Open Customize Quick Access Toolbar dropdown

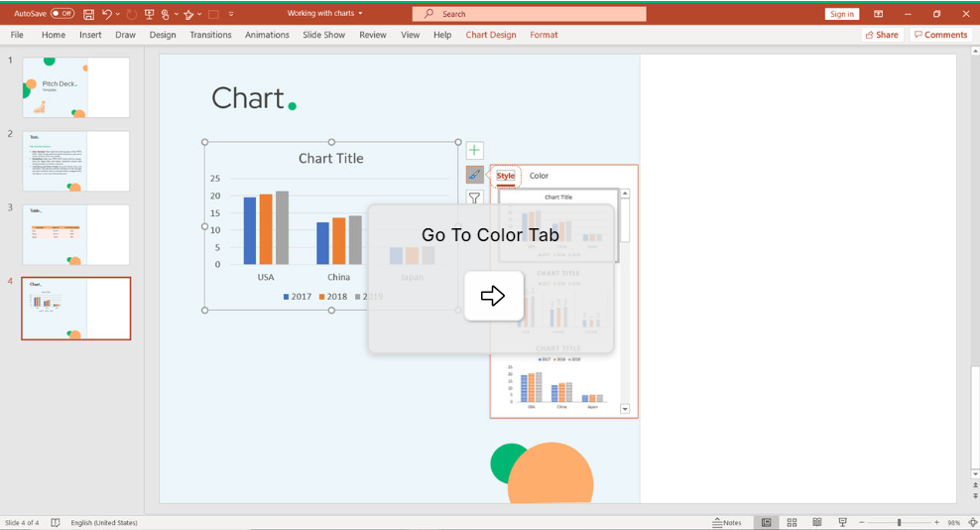tap(231, 14)
